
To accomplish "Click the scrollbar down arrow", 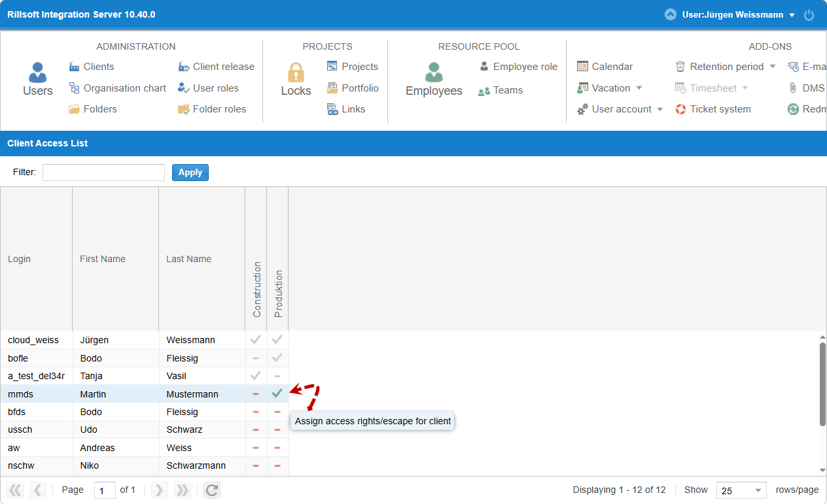I will tap(822, 470).
